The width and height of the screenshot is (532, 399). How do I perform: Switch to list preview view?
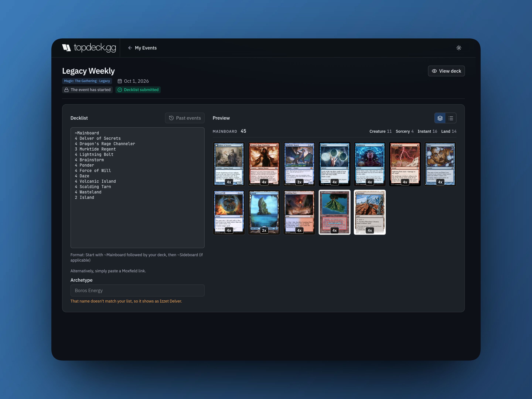[451, 118]
